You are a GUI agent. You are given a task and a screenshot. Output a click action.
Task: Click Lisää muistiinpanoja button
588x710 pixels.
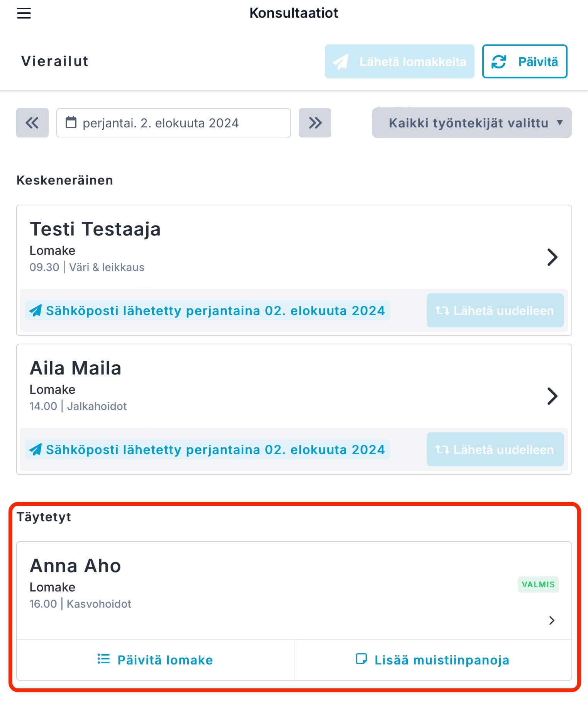[433, 660]
